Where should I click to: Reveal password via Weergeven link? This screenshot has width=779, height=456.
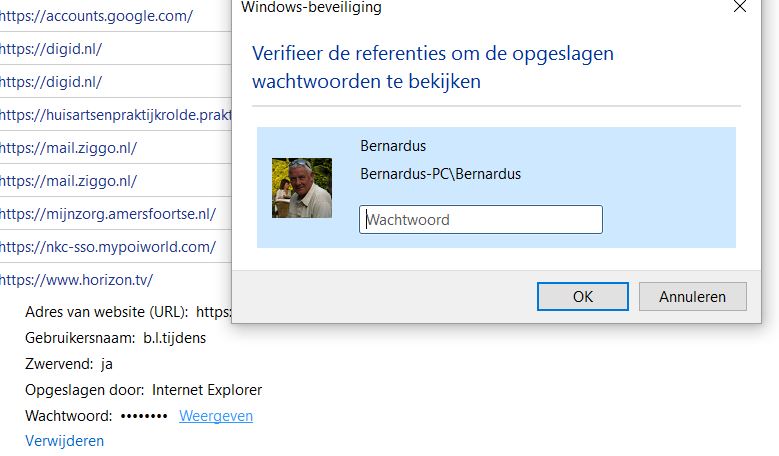pyautogui.click(x=216, y=416)
